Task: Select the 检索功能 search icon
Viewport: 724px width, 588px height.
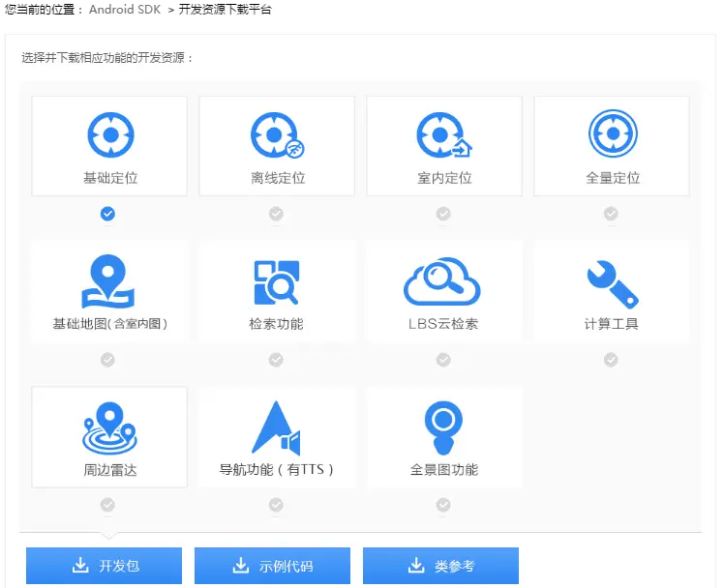Action: [277, 282]
